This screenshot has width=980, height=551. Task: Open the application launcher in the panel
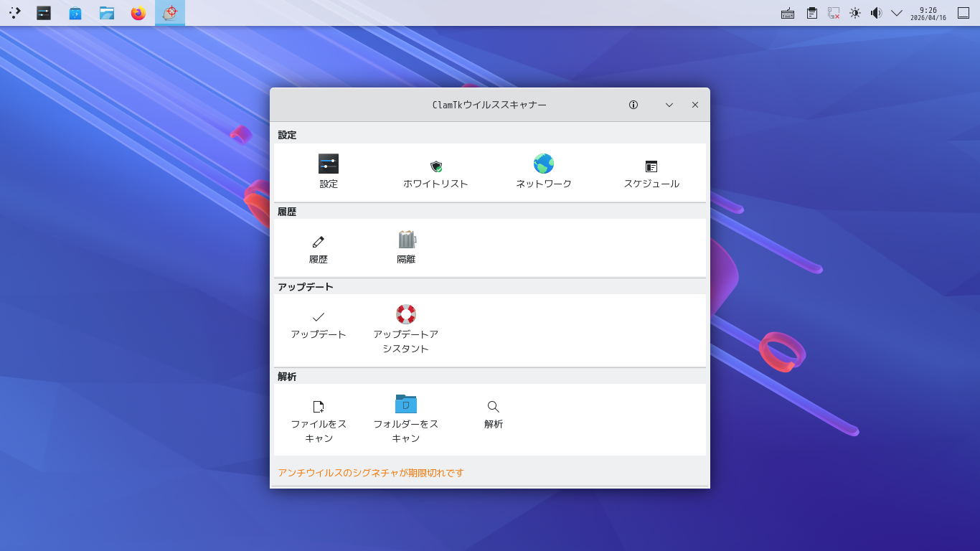pos(14,13)
